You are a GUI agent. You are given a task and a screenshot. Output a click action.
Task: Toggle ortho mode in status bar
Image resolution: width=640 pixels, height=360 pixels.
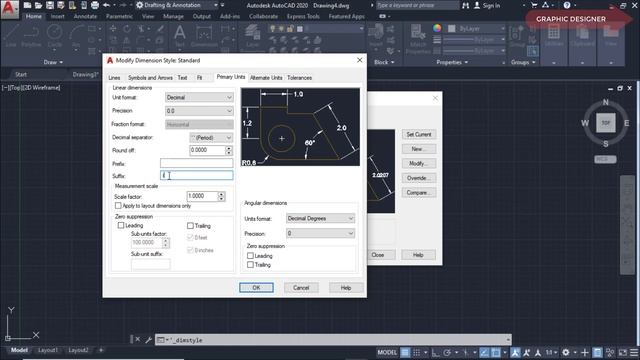coord(436,352)
